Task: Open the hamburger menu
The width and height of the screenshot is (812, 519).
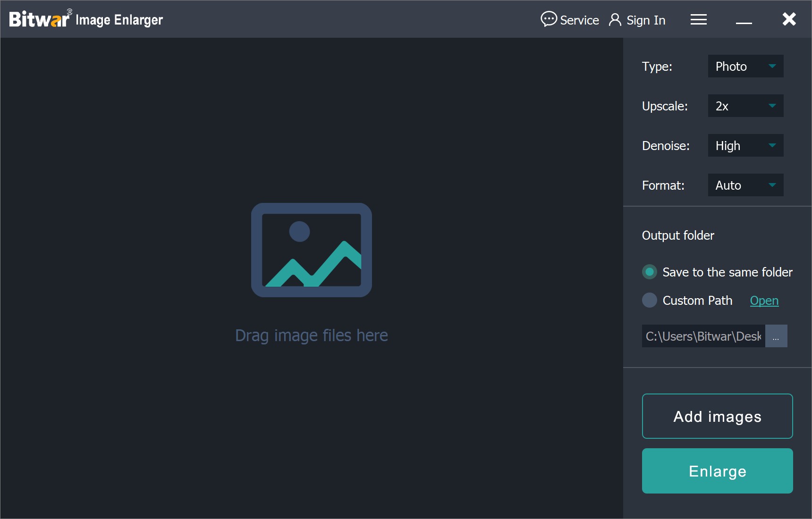Action: [x=698, y=20]
